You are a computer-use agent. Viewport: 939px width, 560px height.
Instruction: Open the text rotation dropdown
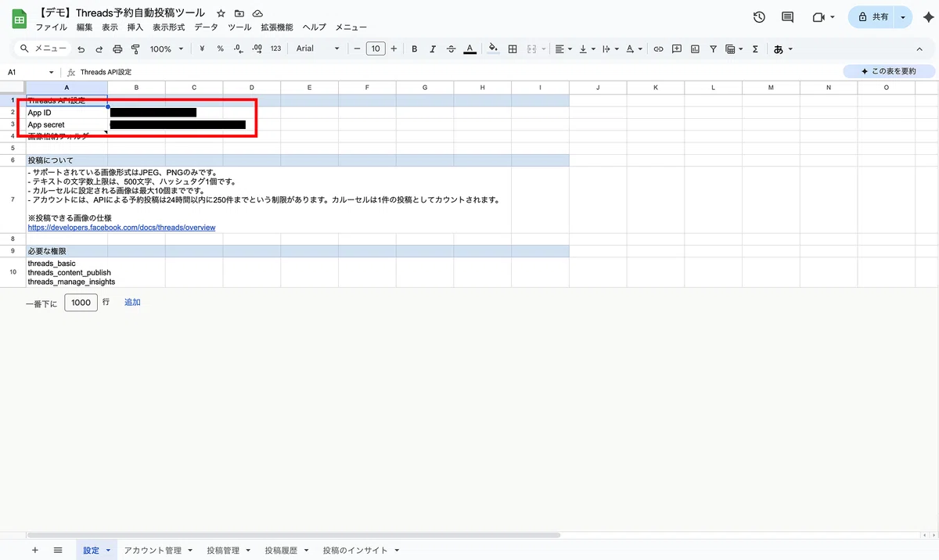click(x=633, y=48)
